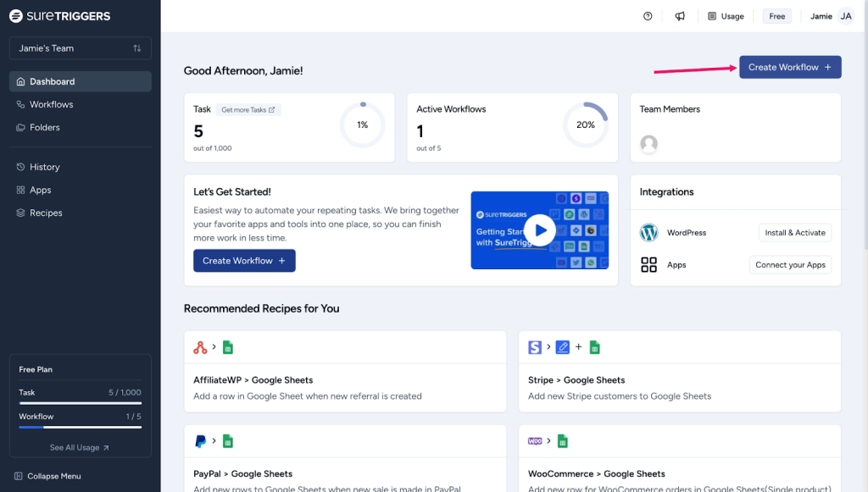Click Connect your Apps button
This screenshot has width=868, height=492.
click(790, 265)
